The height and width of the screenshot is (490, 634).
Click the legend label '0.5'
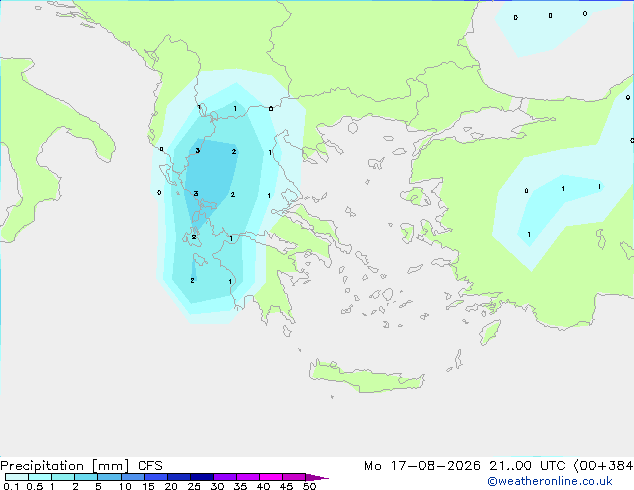(x=35, y=486)
